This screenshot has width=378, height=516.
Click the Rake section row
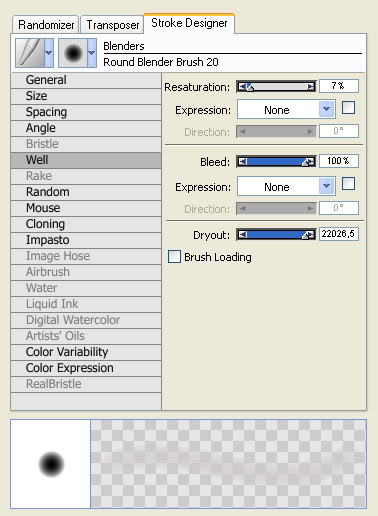[86, 176]
